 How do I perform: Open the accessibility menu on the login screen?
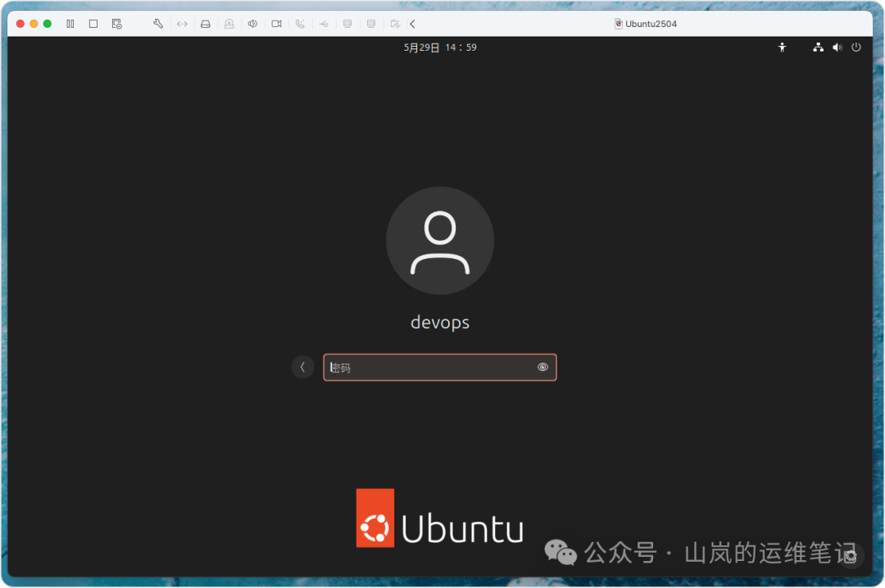point(782,47)
